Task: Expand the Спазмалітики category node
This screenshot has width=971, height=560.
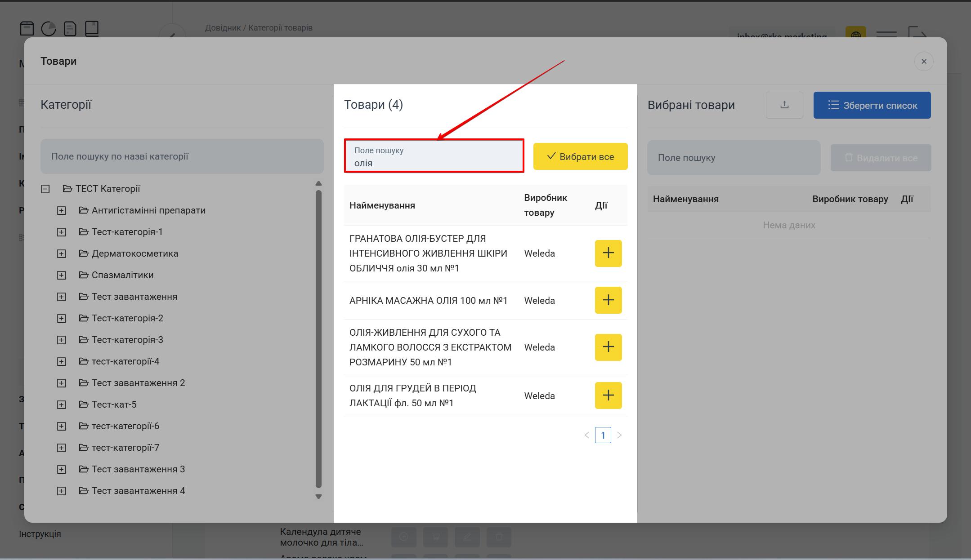Action: tap(62, 275)
